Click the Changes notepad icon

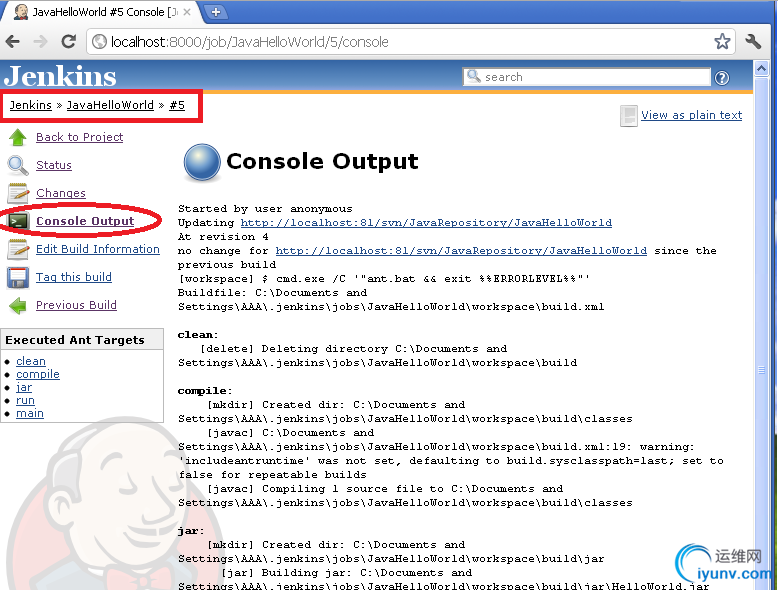tap(18, 194)
